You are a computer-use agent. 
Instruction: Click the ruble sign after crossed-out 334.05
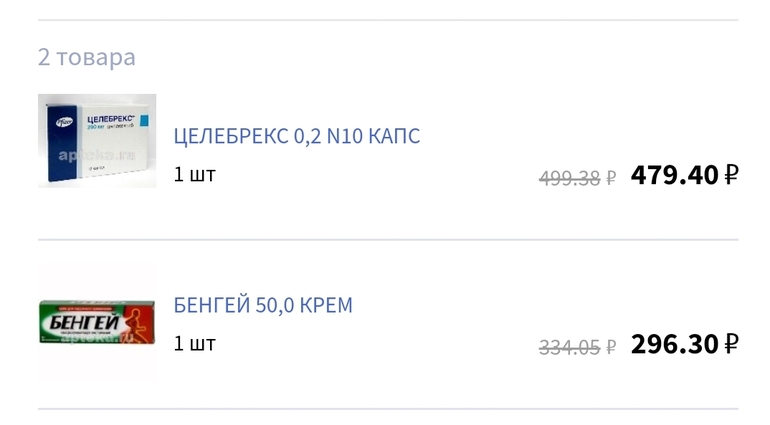click(x=611, y=347)
